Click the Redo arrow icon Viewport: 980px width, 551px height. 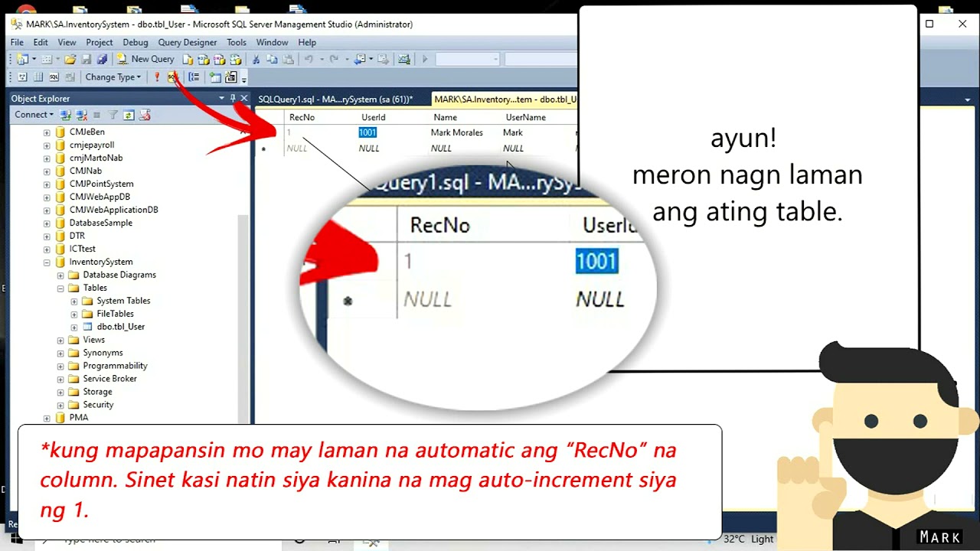[333, 59]
